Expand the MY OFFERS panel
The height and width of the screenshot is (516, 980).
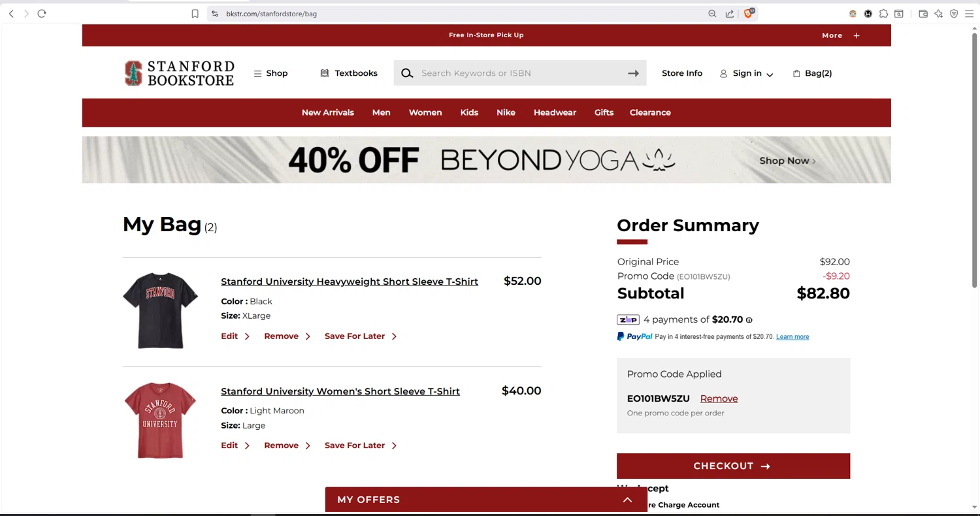coord(486,500)
